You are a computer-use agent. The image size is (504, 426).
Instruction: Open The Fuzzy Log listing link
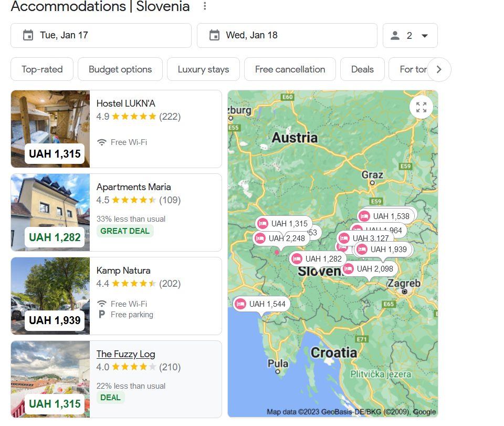coord(125,354)
